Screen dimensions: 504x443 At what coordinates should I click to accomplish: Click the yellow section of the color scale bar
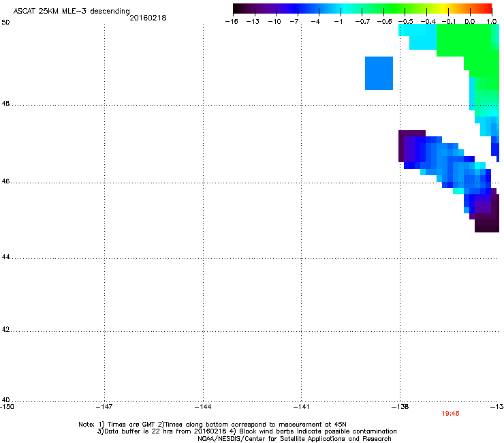tap(443, 8)
